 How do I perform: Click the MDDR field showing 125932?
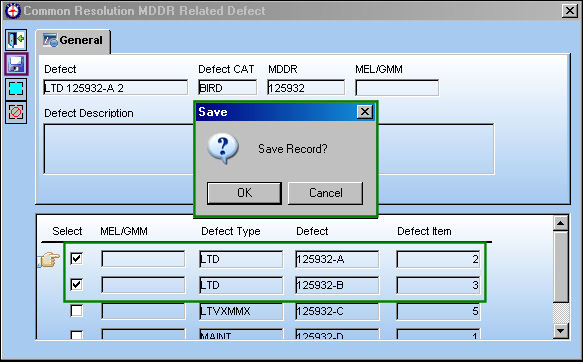pyautogui.click(x=306, y=88)
